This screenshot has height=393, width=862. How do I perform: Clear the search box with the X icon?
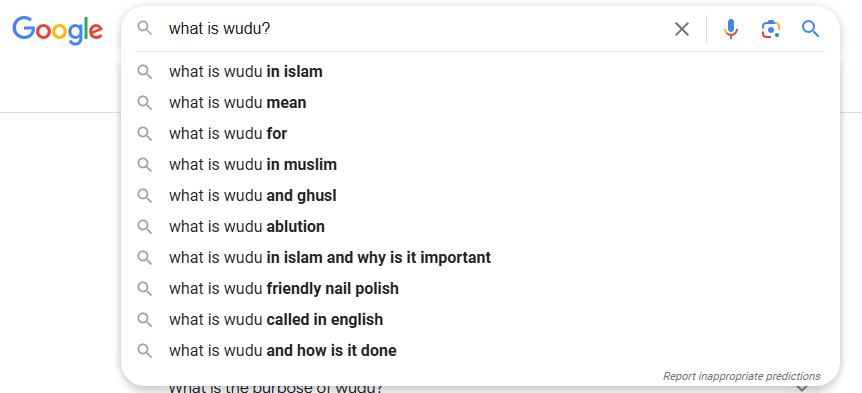(x=682, y=29)
